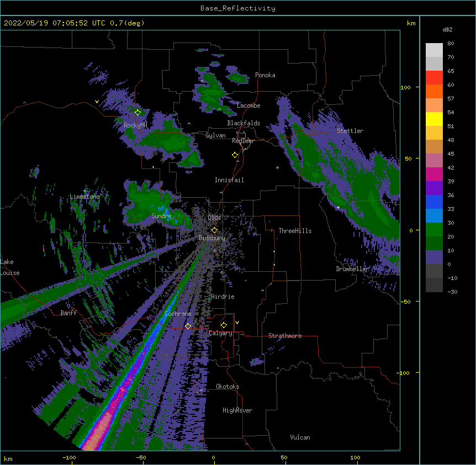476x465 pixels.
Task: Click the Banff label
Action: coord(68,313)
